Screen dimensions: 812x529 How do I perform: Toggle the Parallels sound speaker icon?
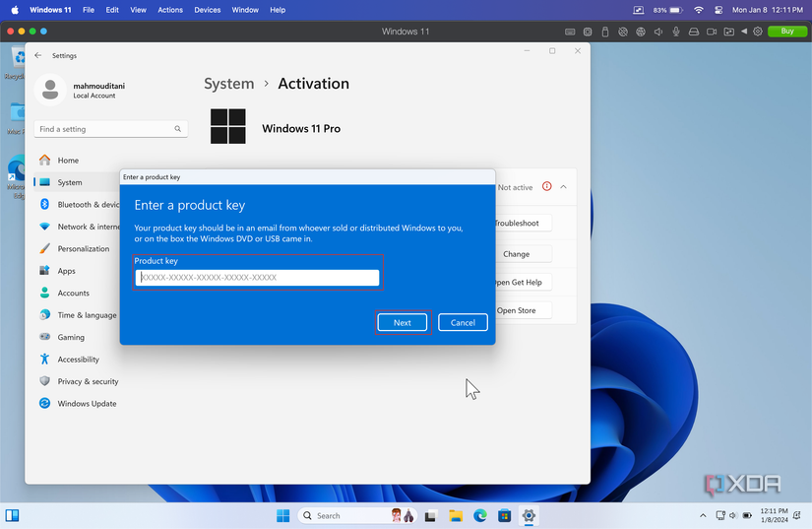pyautogui.click(x=658, y=32)
